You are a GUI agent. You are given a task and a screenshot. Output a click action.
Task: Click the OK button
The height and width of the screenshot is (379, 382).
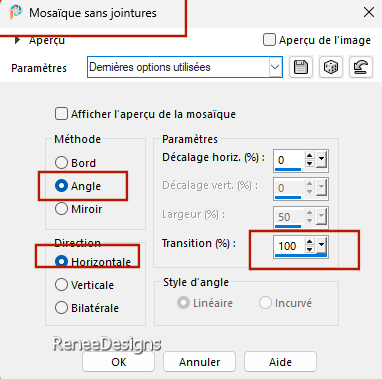119,362
